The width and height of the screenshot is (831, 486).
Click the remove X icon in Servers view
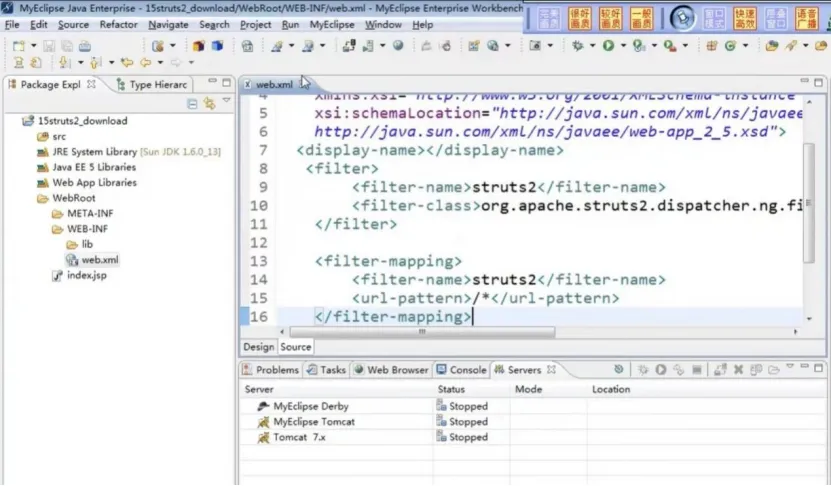(738, 369)
